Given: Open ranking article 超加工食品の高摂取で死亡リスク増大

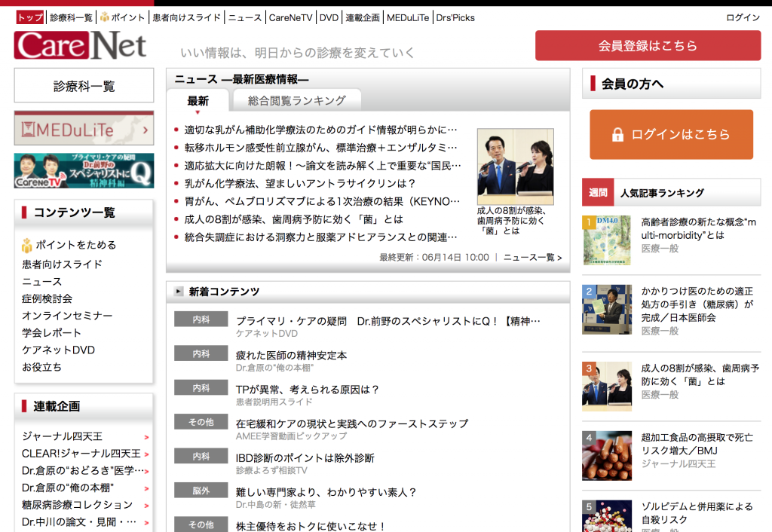Looking at the screenshot, I should click(x=697, y=444).
